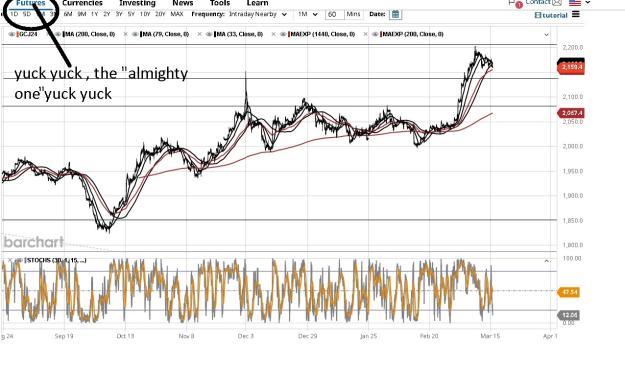Click the MAEXP (200, Close, 0) label
The image size is (625, 370).
click(413, 34)
